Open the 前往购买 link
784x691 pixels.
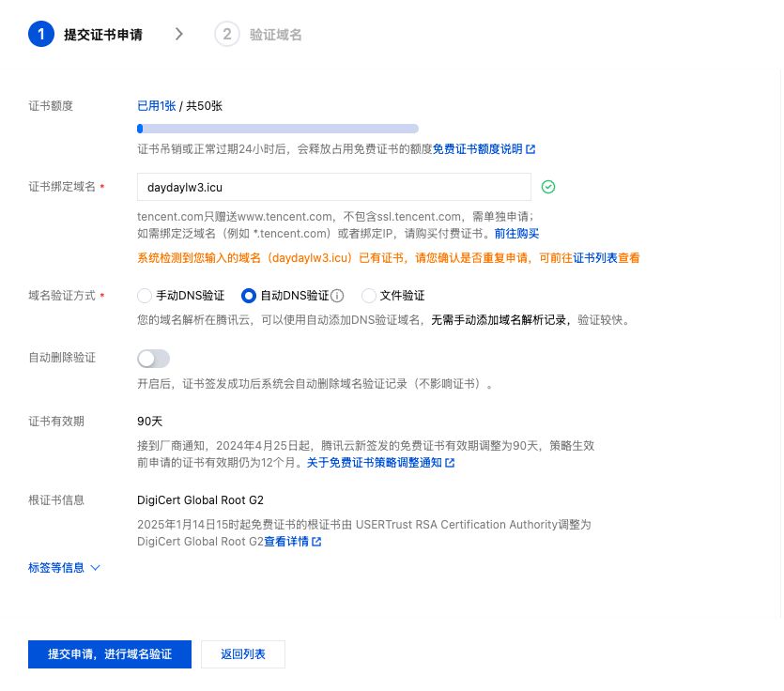click(516, 234)
